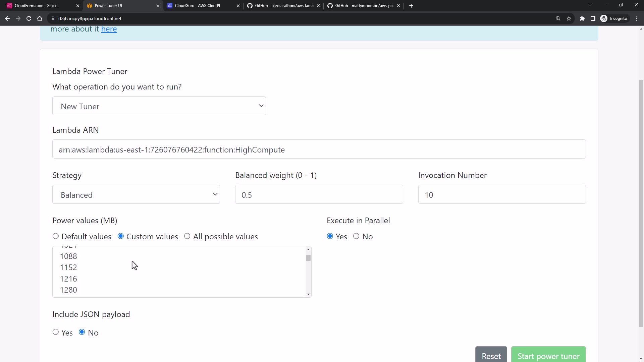Expand the Strategy Balanced dropdown
This screenshot has width=644, height=362.
coord(136,194)
